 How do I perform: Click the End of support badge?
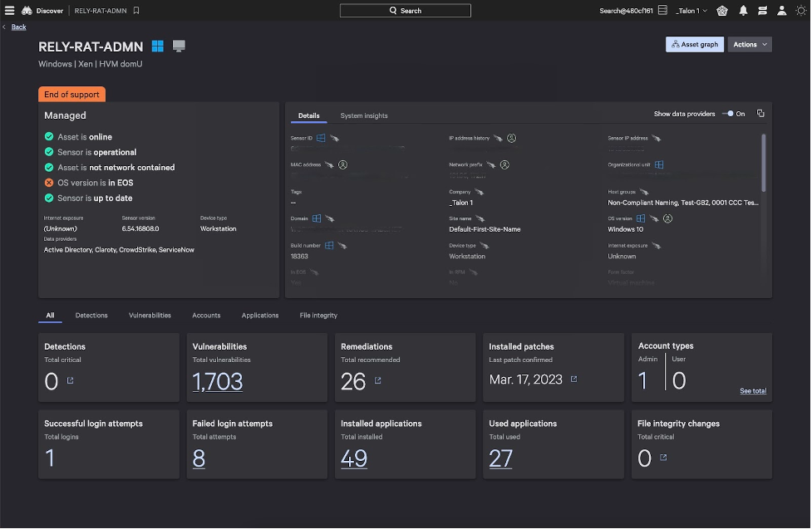click(71, 94)
